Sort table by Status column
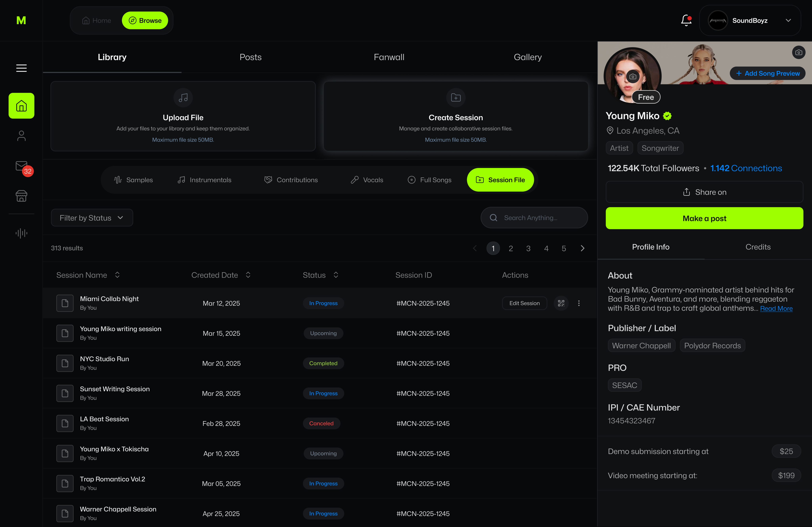The height and width of the screenshot is (527, 812). coord(336,275)
